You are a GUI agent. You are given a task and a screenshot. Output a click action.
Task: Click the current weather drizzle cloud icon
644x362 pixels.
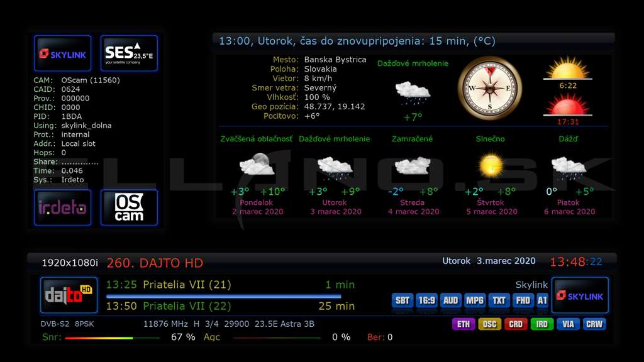click(x=413, y=93)
